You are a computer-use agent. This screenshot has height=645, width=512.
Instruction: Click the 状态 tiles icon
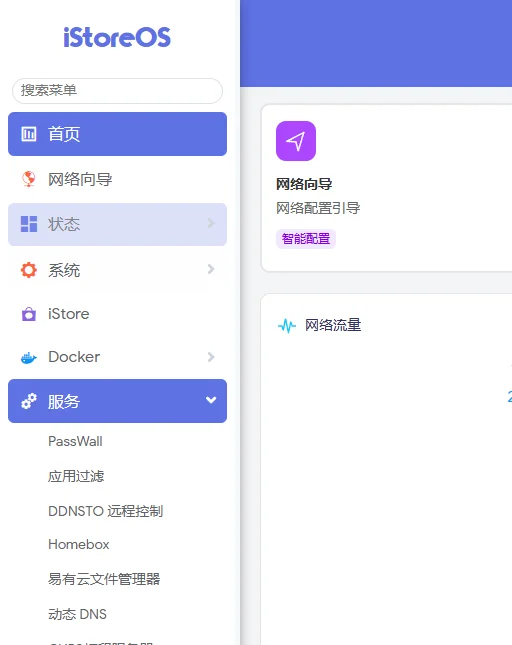[29, 224]
